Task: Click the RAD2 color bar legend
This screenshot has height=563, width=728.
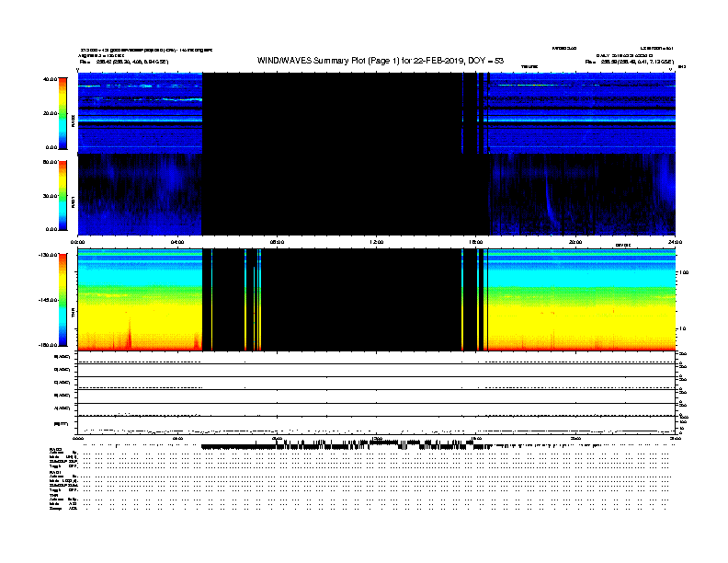Action: tap(63, 113)
